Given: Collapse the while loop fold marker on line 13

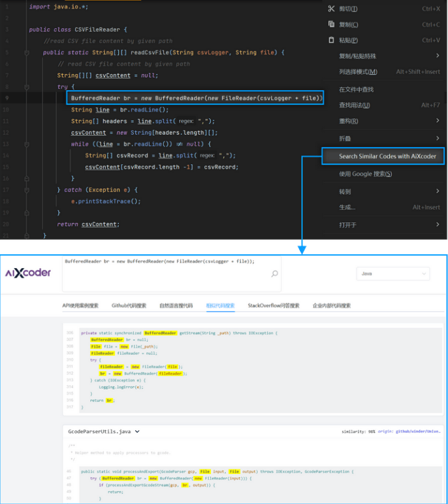Looking at the screenshot, I should click(27, 144).
